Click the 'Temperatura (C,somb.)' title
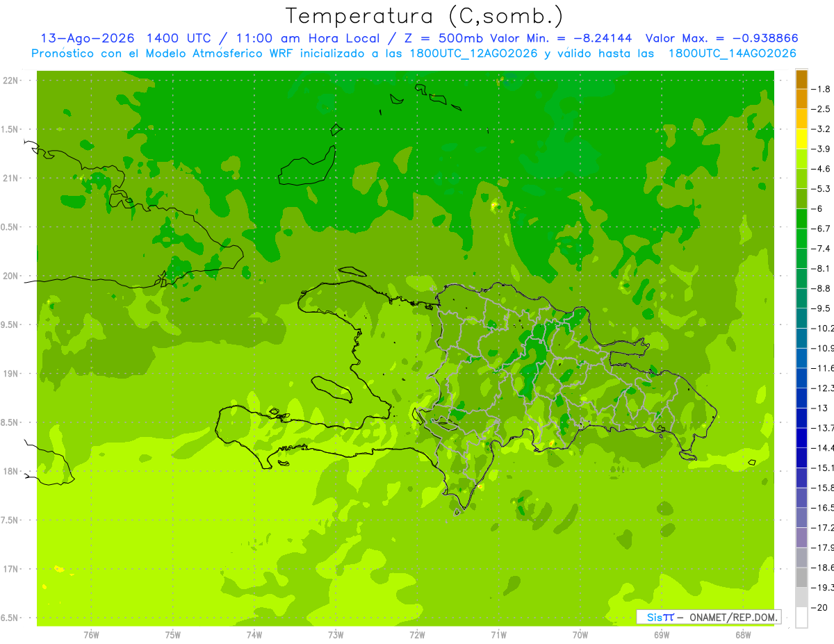 tap(425, 16)
